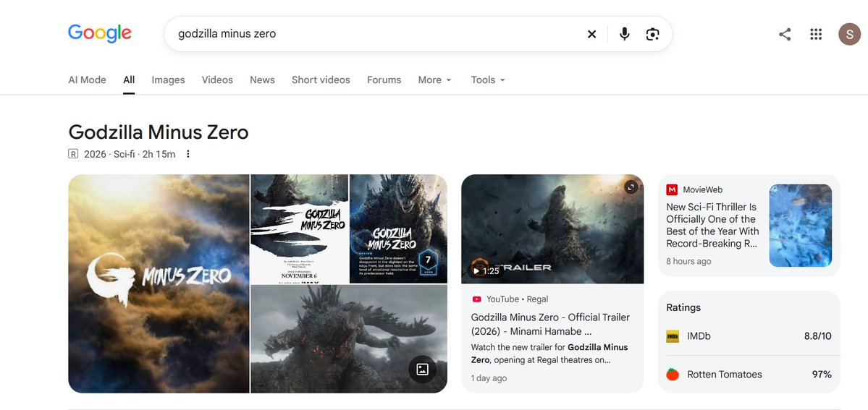This screenshot has height=410, width=868.
Task: Open the Godzilla Minus Zero Official Trailer link
Action: pyautogui.click(x=550, y=324)
